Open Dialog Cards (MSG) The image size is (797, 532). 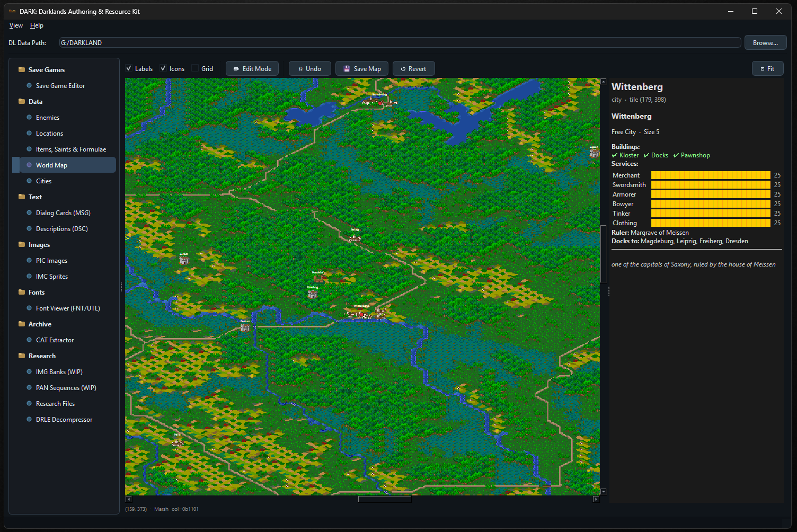click(x=64, y=212)
